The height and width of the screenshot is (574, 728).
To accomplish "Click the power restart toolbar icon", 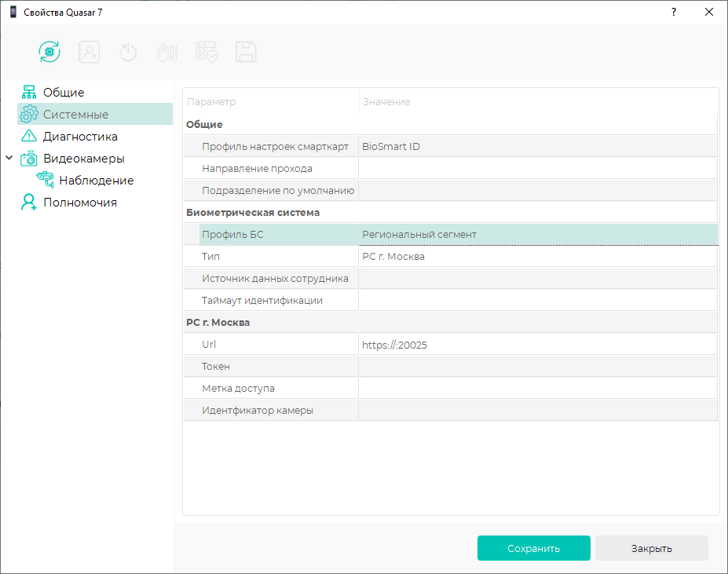I will pyautogui.click(x=128, y=52).
